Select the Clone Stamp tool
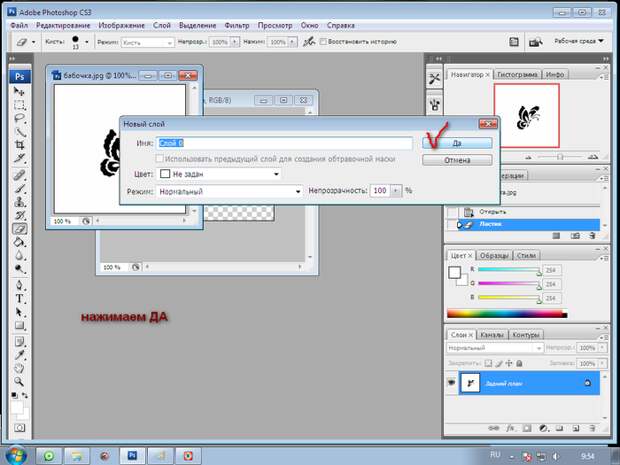Image resolution: width=620 pixels, height=465 pixels. [x=19, y=202]
